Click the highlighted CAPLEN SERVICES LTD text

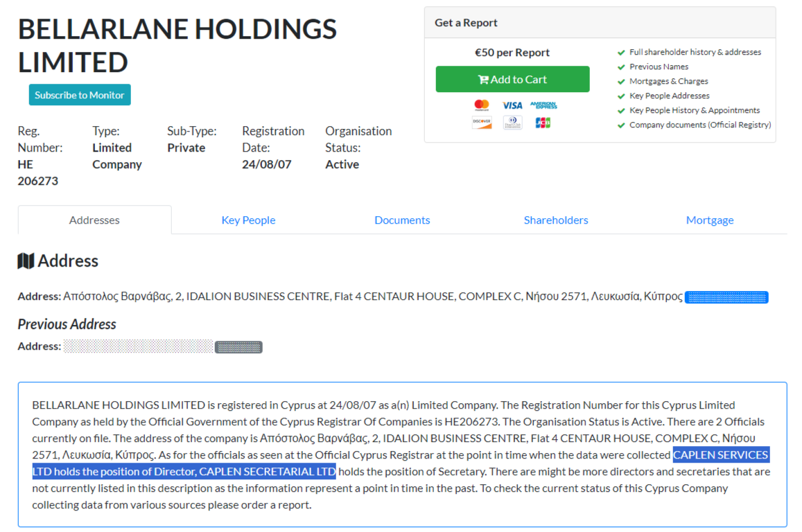(721, 455)
